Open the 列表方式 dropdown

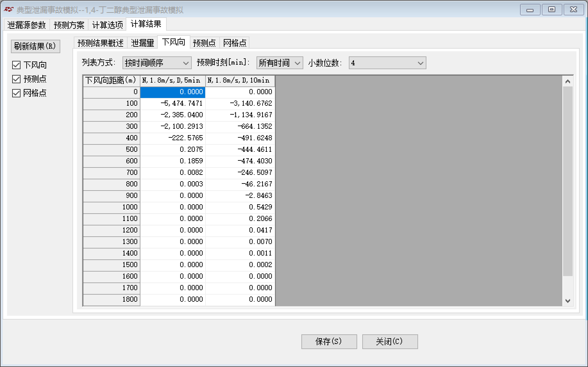157,63
